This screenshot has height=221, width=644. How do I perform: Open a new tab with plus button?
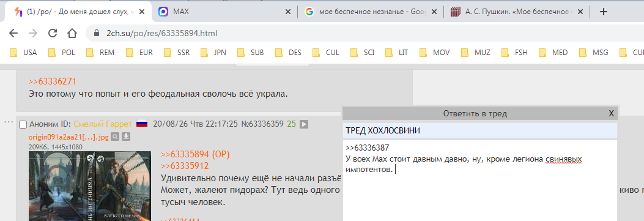[604, 12]
